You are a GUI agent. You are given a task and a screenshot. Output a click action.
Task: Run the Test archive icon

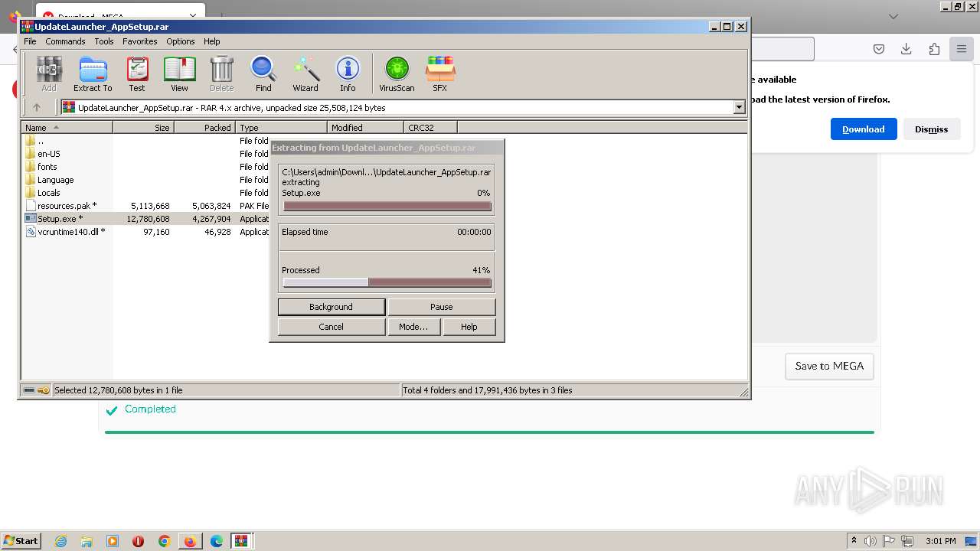(x=137, y=74)
